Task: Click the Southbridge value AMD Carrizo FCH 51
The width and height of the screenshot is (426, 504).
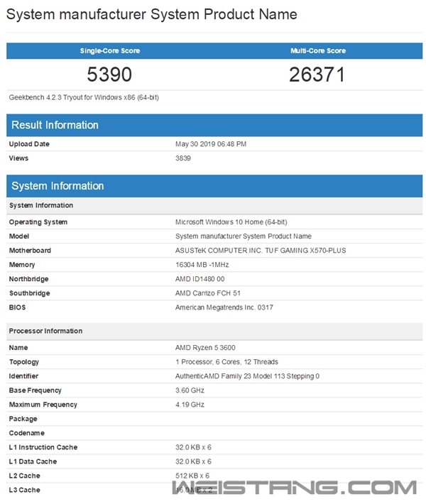Action: 209,293
